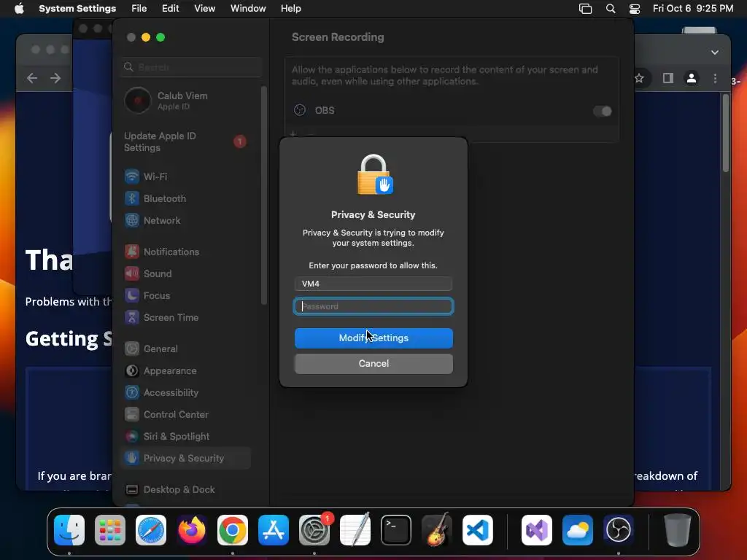This screenshot has width=747, height=560.
Task: Open Launchpad from the Dock
Action: (110, 530)
